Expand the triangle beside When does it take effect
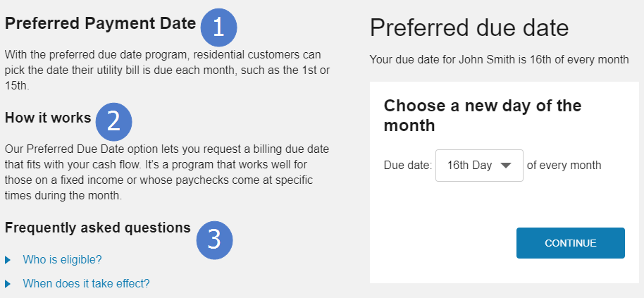This screenshot has height=298, width=644. (8, 284)
